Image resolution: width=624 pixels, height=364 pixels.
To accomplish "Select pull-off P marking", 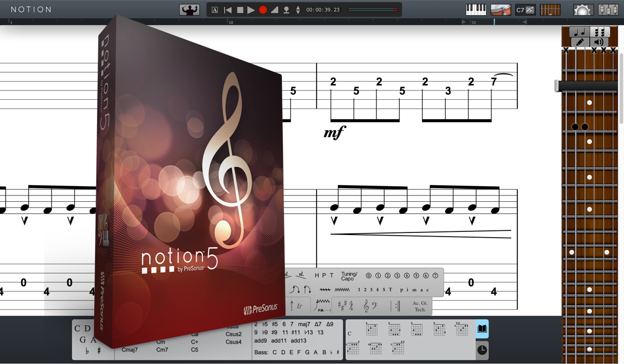I will tap(324, 276).
